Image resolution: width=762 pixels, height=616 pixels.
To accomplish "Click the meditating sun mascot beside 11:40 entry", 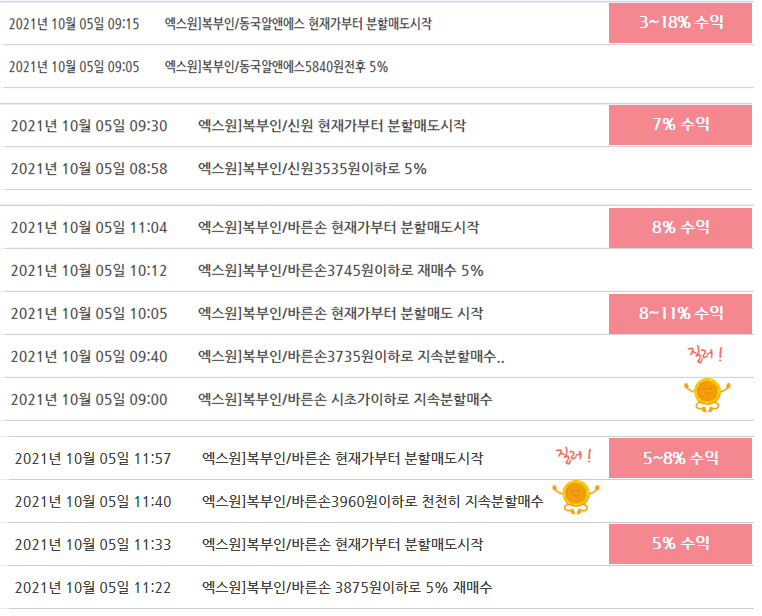I will (x=576, y=497).
